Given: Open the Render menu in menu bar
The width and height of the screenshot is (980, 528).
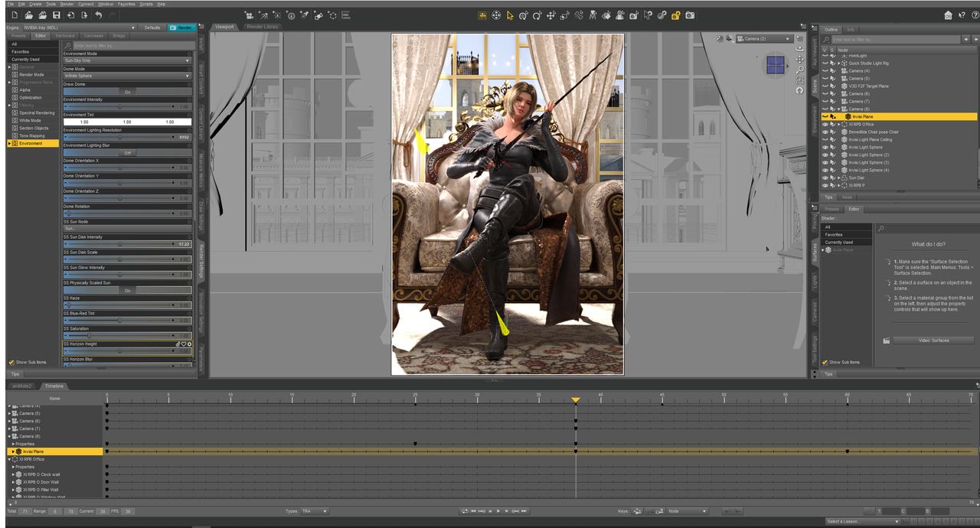Looking at the screenshot, I should [67, 4].
